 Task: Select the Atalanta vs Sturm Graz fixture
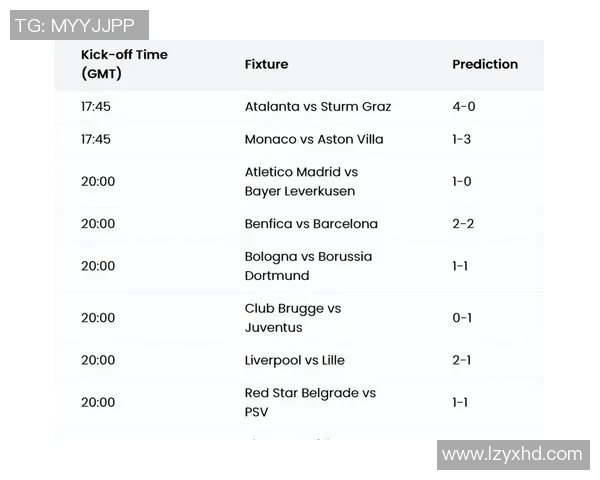(318, 107)
